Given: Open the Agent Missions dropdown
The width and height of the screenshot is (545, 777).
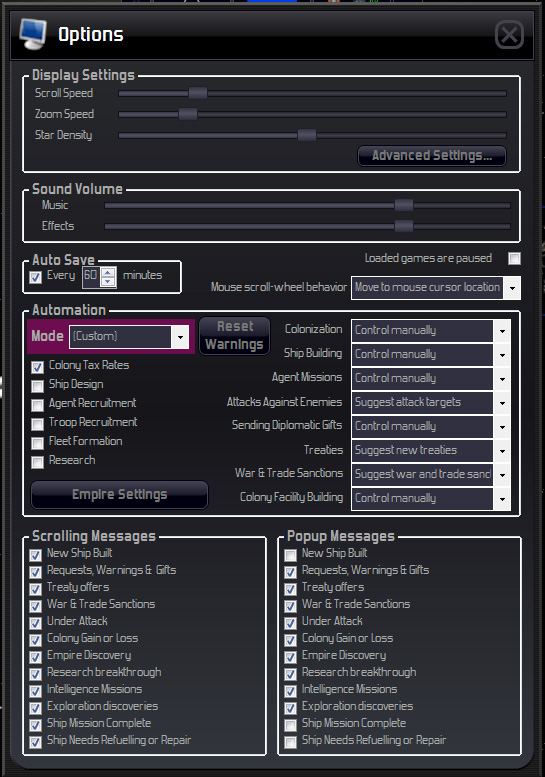Looking at the screenshot, I should (431, 378).
